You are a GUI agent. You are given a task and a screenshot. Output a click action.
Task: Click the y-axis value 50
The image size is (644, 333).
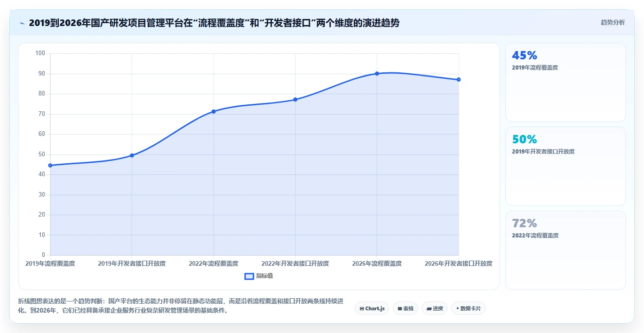pos(42,154)
